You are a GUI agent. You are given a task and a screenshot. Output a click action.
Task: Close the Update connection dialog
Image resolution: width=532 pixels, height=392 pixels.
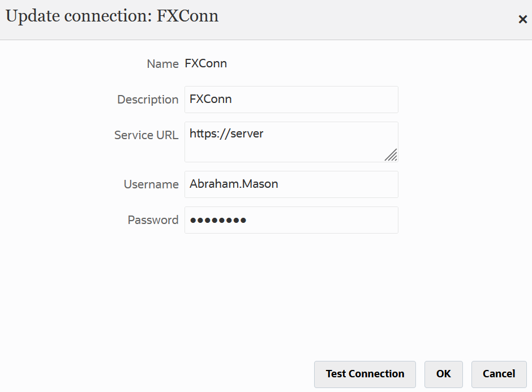(522, 20)
